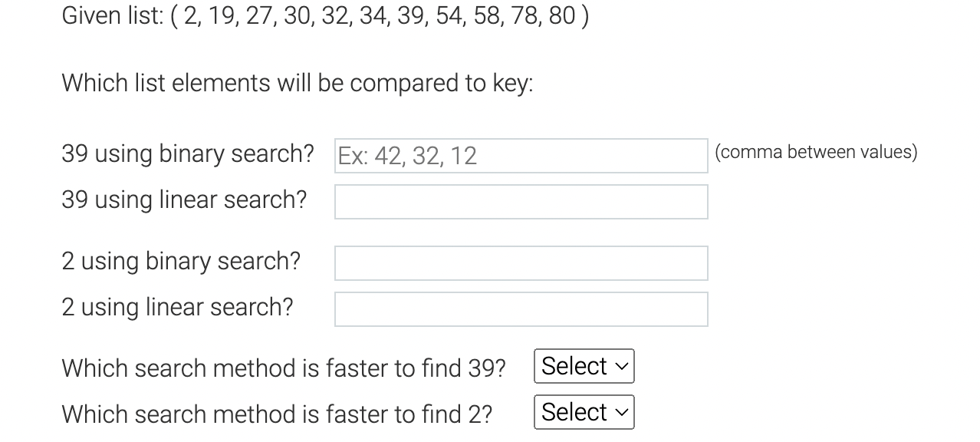This screenshot has height=442, width=980.
Task: Click the 2 using binary search label
Action: click(x=181, y=261)
